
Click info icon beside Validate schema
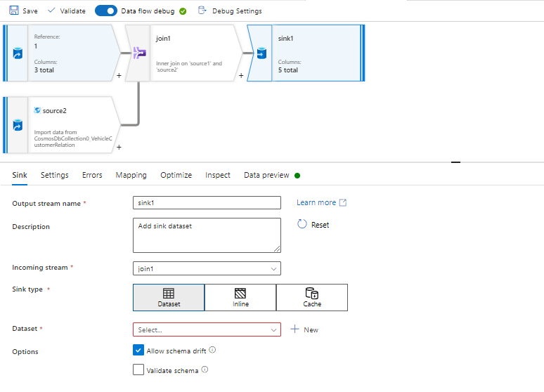tap(205, 370)
